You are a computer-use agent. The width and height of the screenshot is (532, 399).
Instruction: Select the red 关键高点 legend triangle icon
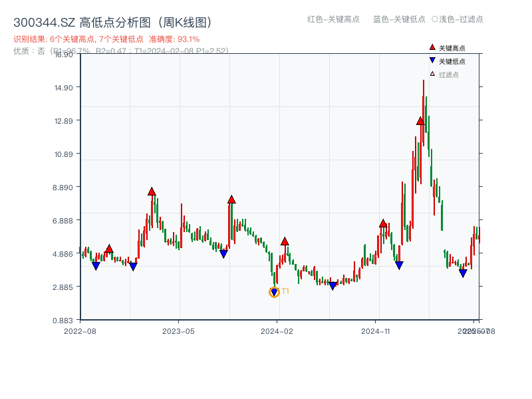[433, 47]
